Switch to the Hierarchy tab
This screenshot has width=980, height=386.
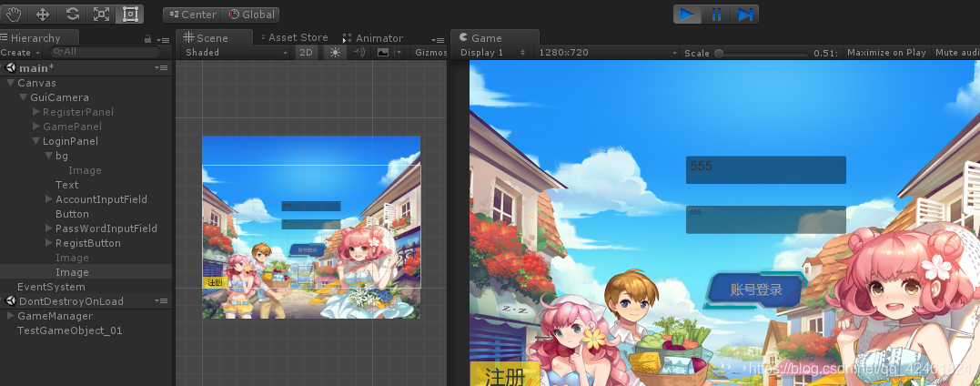pyautogui.click(x=35, y=38)
